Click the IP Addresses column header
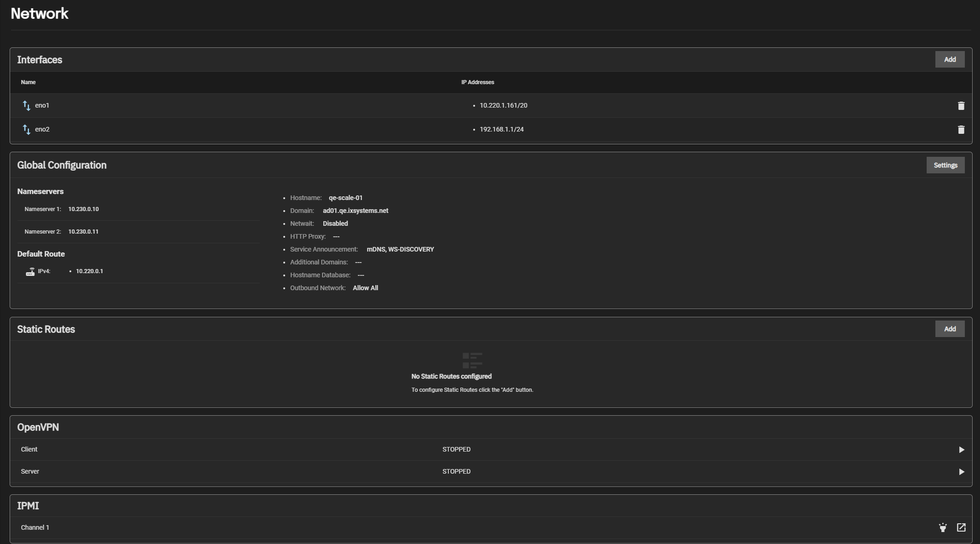Image resolution: width=980 pixels, height=544 pixels. [477, 82]
